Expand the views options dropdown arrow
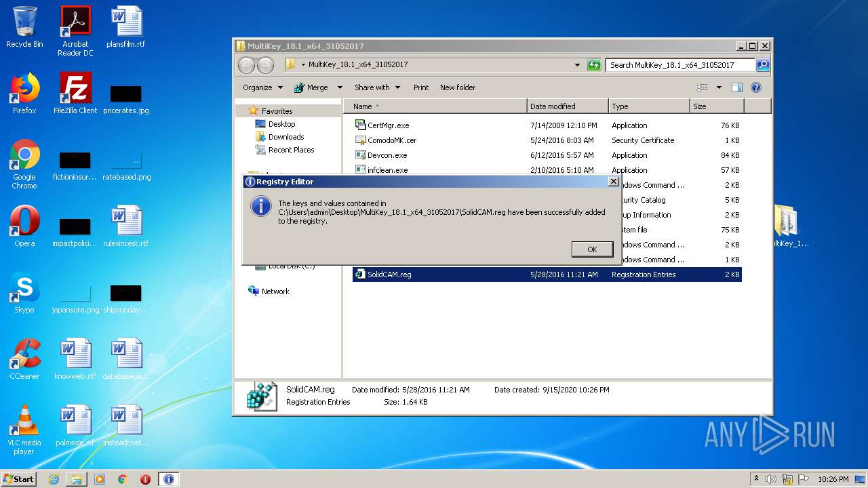The image size is (868, 488). click(x=719, y=87)
